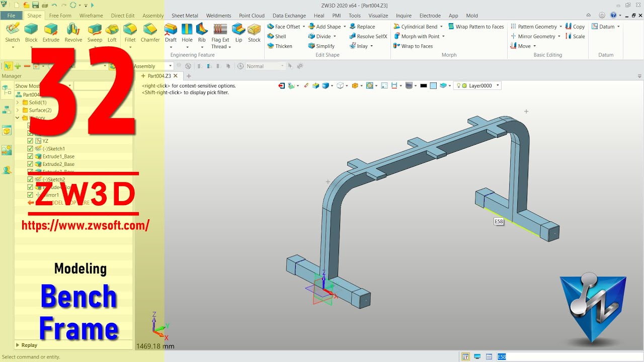Uncheck the (-)Sketch2 feature checkbox
644x362 pixels.
click(30, 179)
